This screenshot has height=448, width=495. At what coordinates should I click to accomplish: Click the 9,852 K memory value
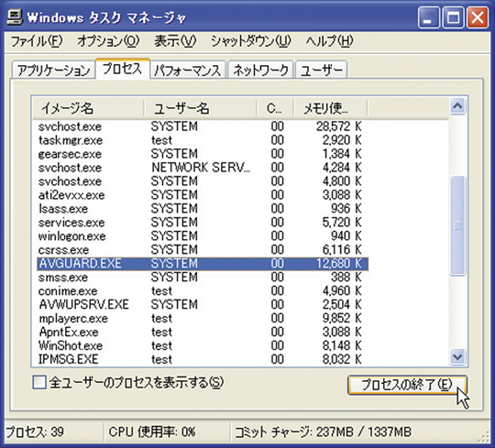click(342, 318)
